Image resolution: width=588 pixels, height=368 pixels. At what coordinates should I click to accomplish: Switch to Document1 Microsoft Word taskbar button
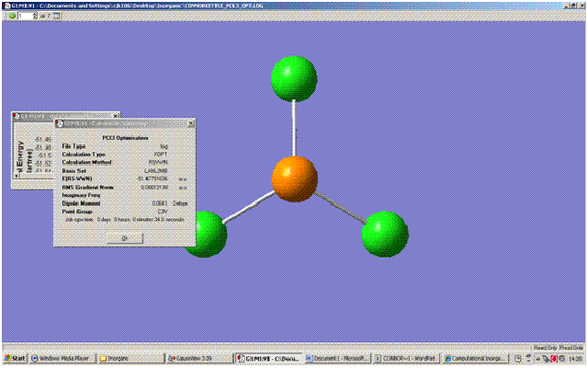coord(338,358)
